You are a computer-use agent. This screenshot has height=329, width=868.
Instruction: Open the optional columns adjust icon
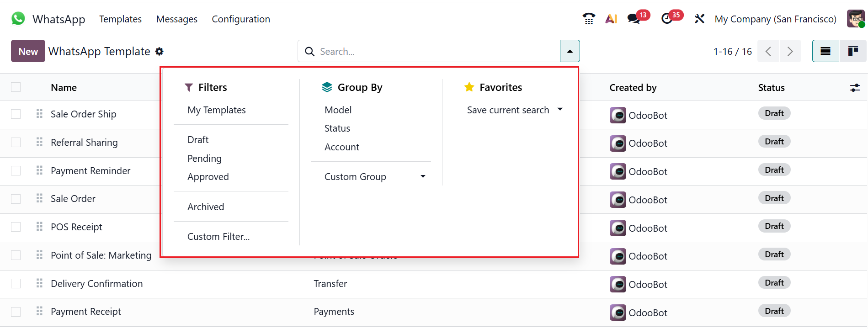pos(855,88)
